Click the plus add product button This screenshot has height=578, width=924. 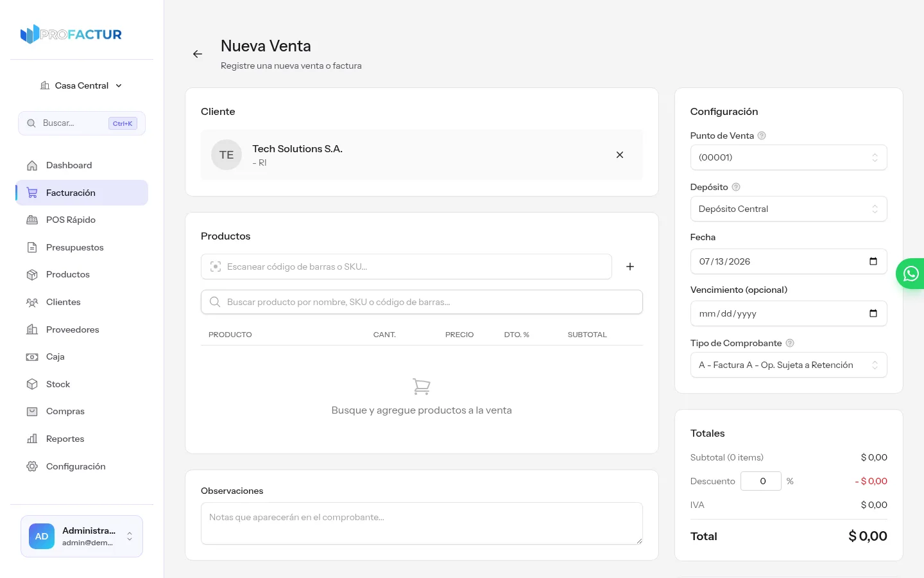coord(630,267)
